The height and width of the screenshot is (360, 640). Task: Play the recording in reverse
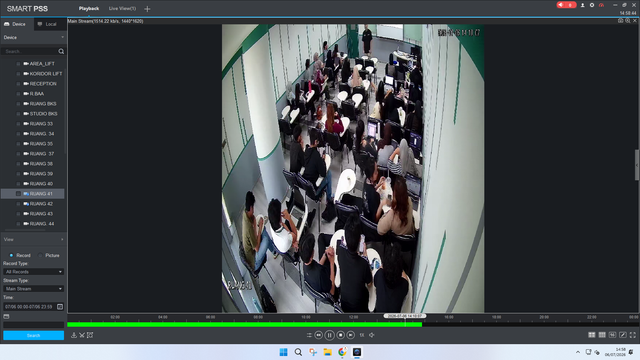pos(319,335)
